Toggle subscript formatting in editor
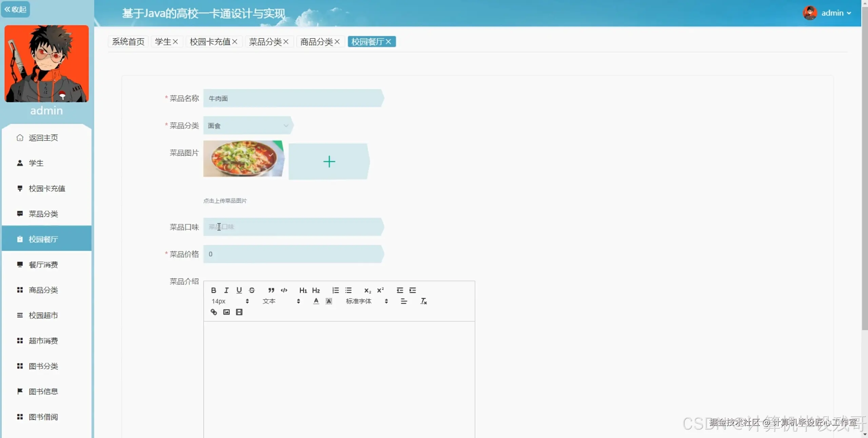The height and width of the screenshot is (438, 868). (368, 290)
